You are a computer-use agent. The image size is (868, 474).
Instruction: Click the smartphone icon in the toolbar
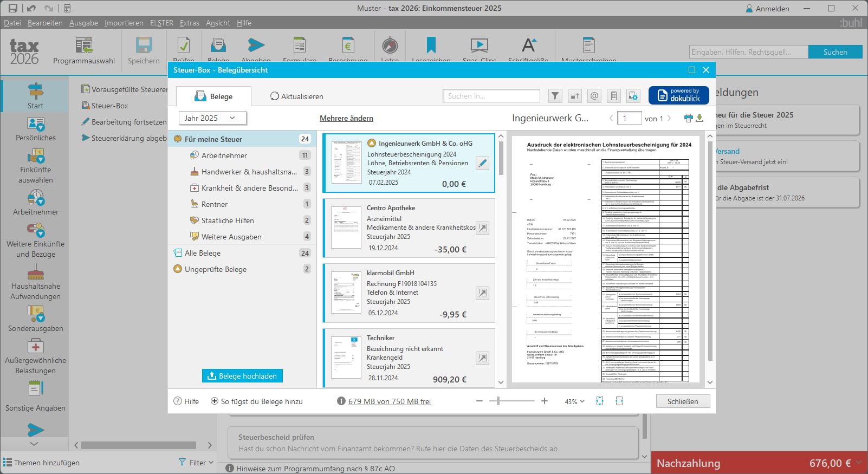[613, 96]
